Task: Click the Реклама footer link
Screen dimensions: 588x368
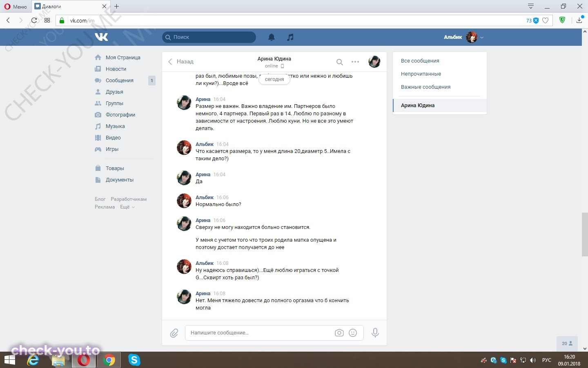Action: point(105,207)
